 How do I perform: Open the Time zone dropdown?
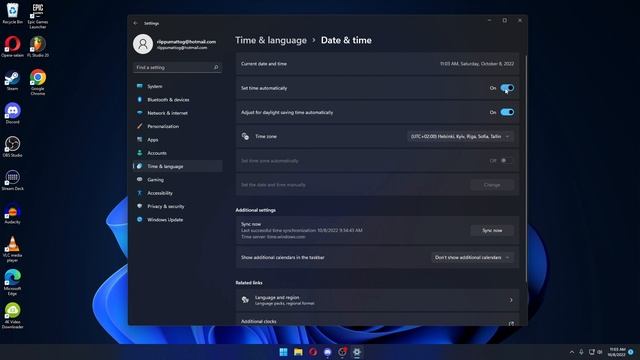click(x=460, y=137)
